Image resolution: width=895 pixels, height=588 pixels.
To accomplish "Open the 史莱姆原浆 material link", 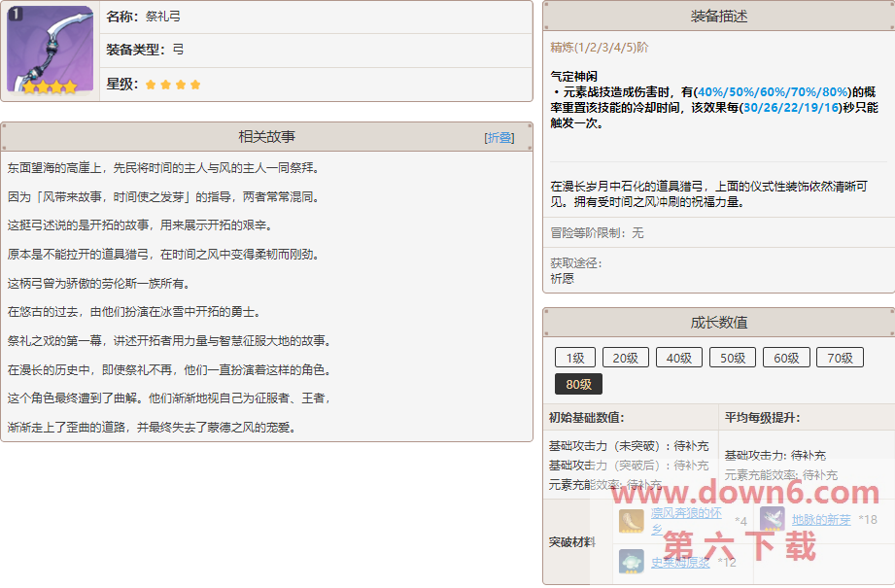I will [x=680, y=563].
